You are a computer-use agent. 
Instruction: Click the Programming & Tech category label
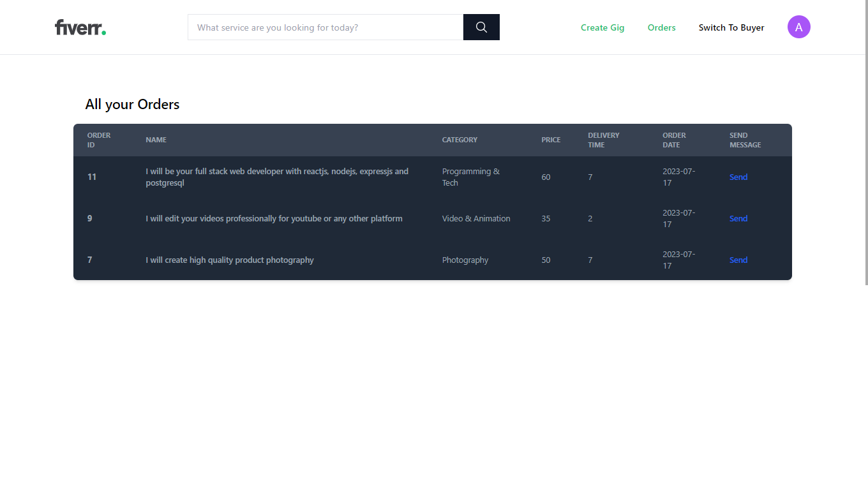click(x=470, y=177)
